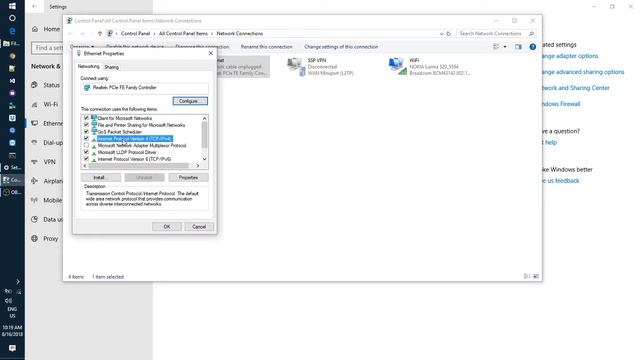The image size is (640, 360).
Task: Switch to Sharing tab in Ethernet Properties
Action: (111, 67)
